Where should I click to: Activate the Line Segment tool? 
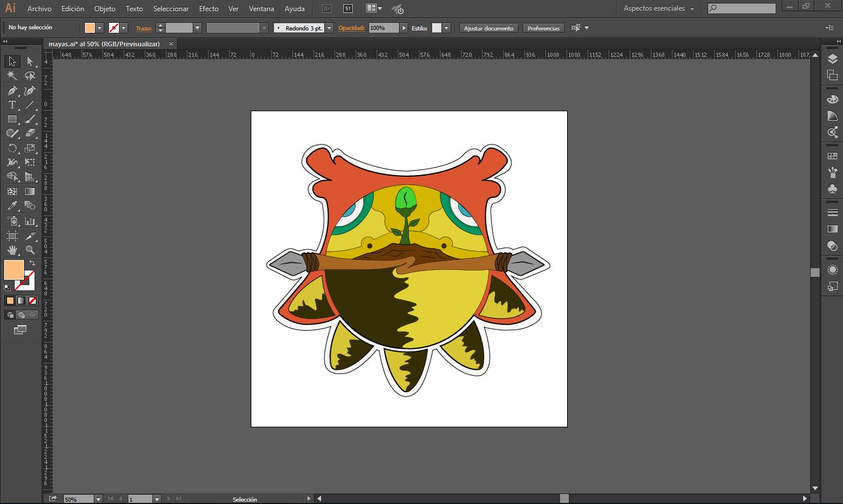(x=30, y=105)
